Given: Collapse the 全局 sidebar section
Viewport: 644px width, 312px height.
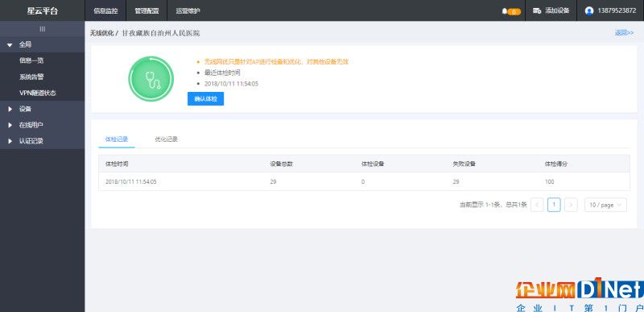Looking at the screenshot, I should 43,44.
